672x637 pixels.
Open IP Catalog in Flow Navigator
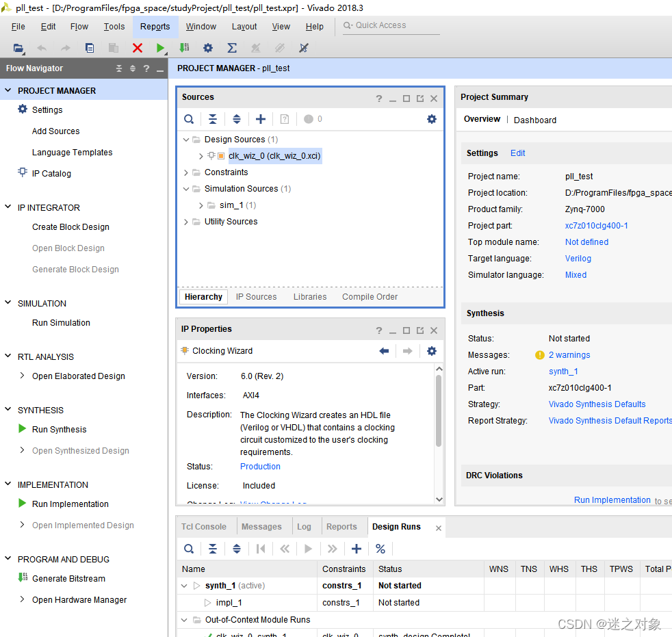(51, 174)
